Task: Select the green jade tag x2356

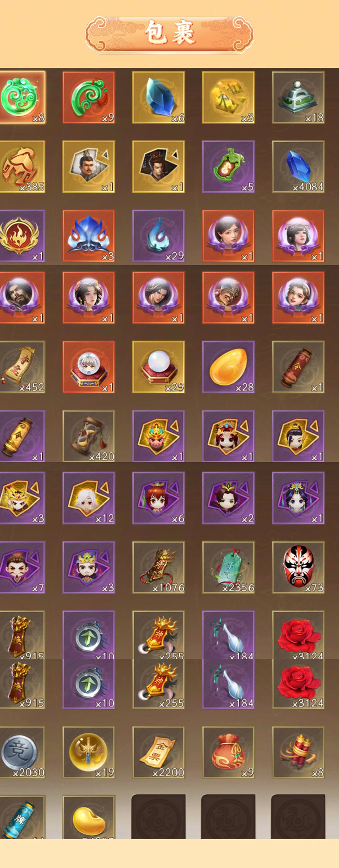Action: 228,567
